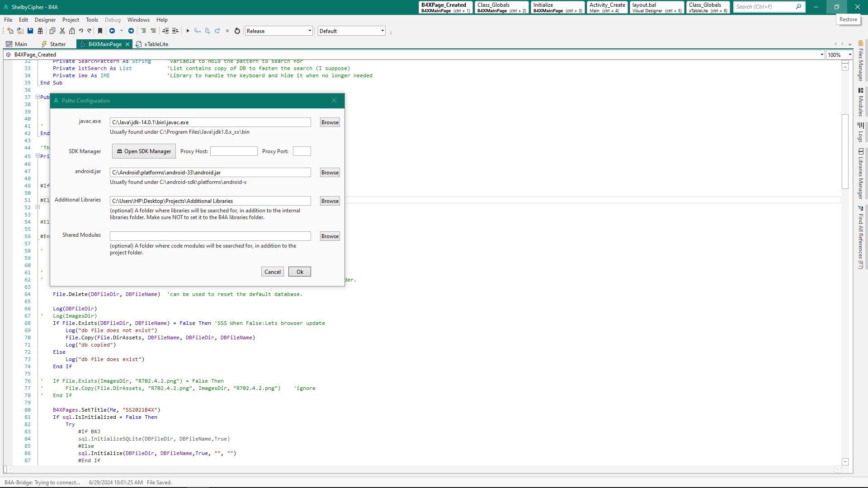868x488 pixels.
Task: Collapse the code block at line 45
Action: click(38, 156)
